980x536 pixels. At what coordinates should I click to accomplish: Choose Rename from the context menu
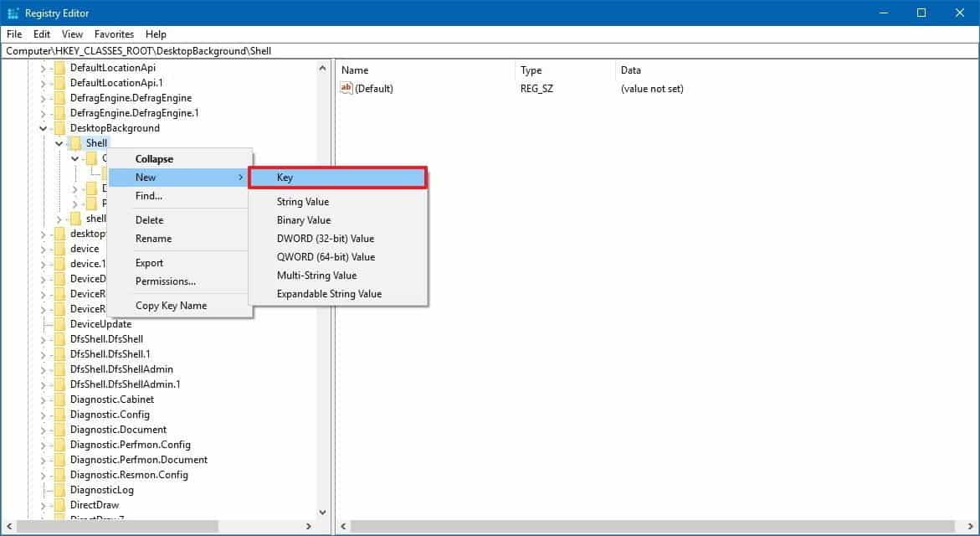180,239
